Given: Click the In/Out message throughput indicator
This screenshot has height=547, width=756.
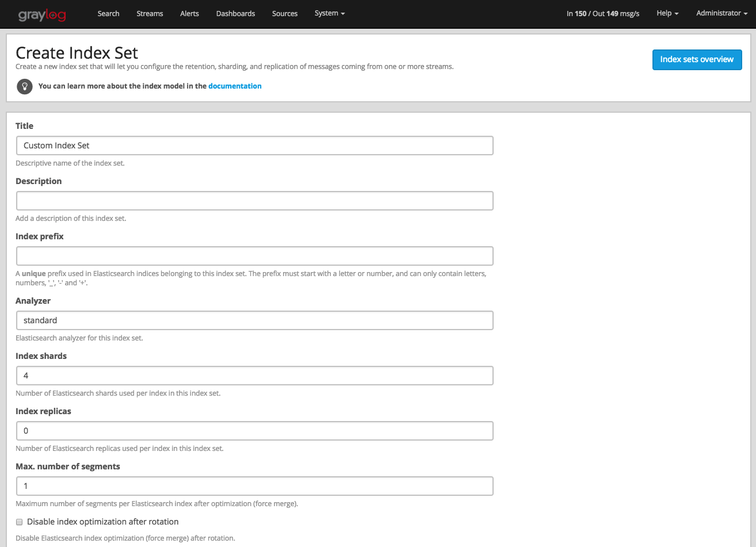Looking at the screenshot, I should click(x=602, y=13).
